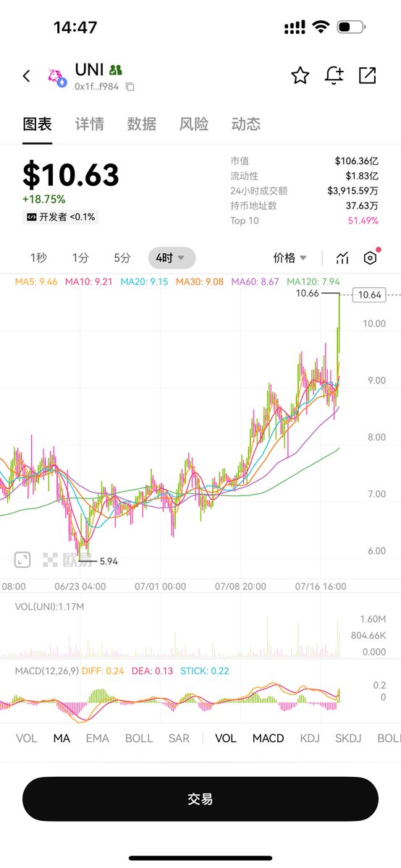Tap the 市值 market cap value
401x868 pixels.
click(356, 161)
